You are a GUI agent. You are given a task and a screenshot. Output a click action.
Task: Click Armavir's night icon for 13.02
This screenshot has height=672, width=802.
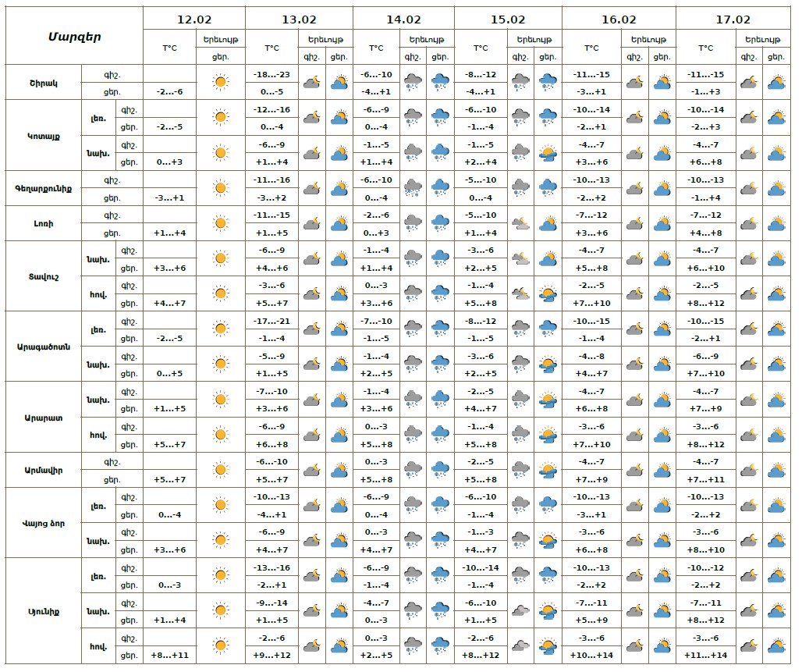click(x=312, y=470)
